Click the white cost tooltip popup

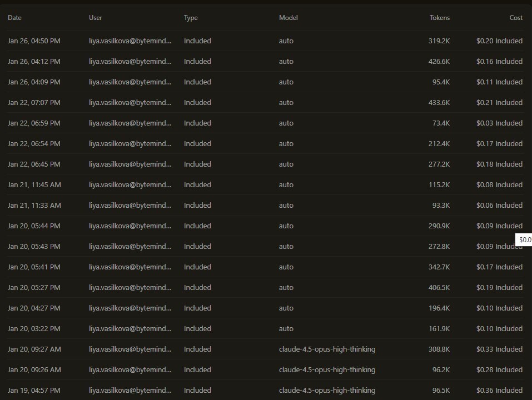coord(524,239)
